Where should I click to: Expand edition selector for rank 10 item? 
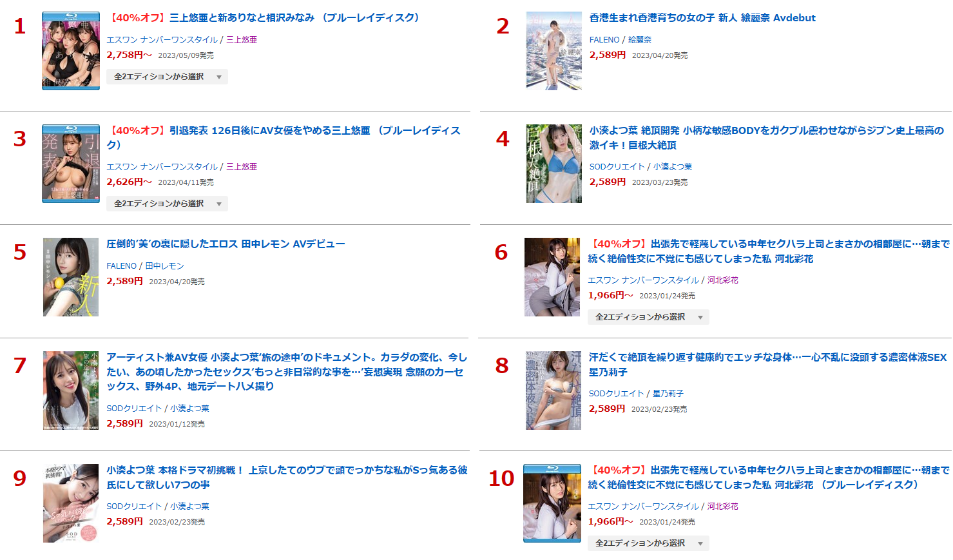pyautogui.click(x=648, y=543)
